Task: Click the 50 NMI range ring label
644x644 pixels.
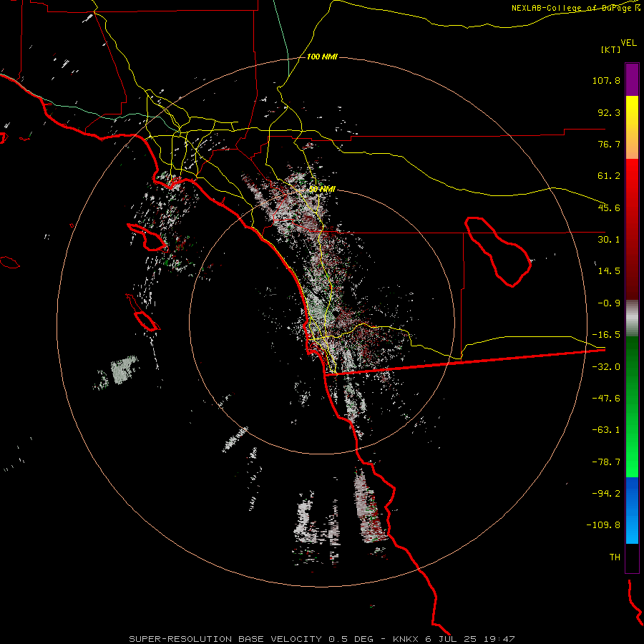Action: click(x=322, y=190)
